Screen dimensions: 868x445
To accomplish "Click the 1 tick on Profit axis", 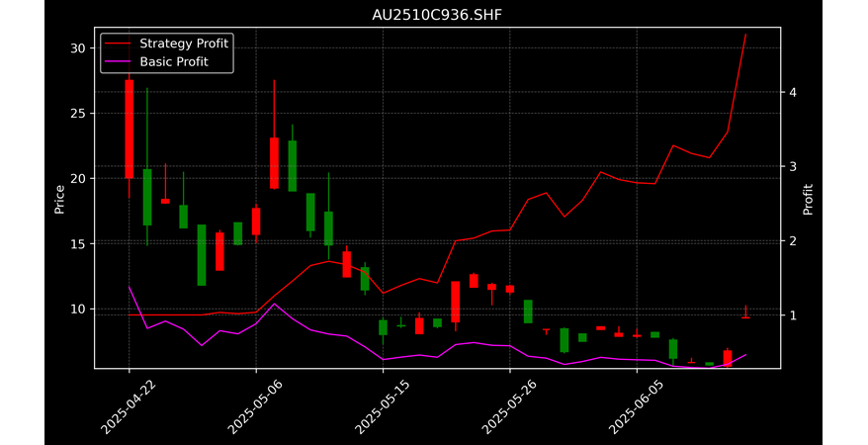I will (793, 314).
